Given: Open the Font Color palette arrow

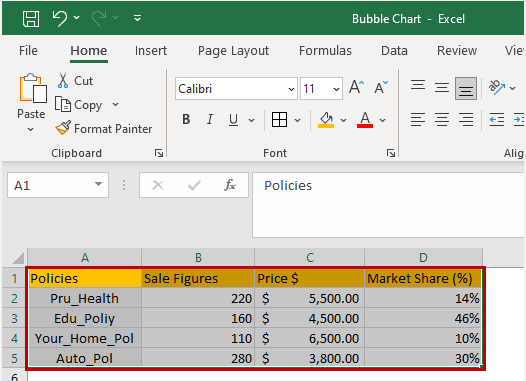Looking at the screenshot, I should (x=382, y=120).
